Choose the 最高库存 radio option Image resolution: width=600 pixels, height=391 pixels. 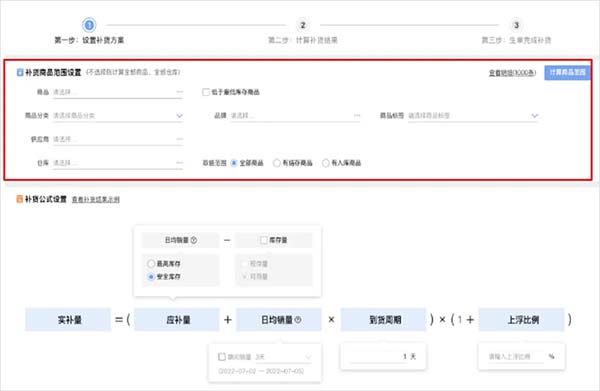(x=151, y=264)
